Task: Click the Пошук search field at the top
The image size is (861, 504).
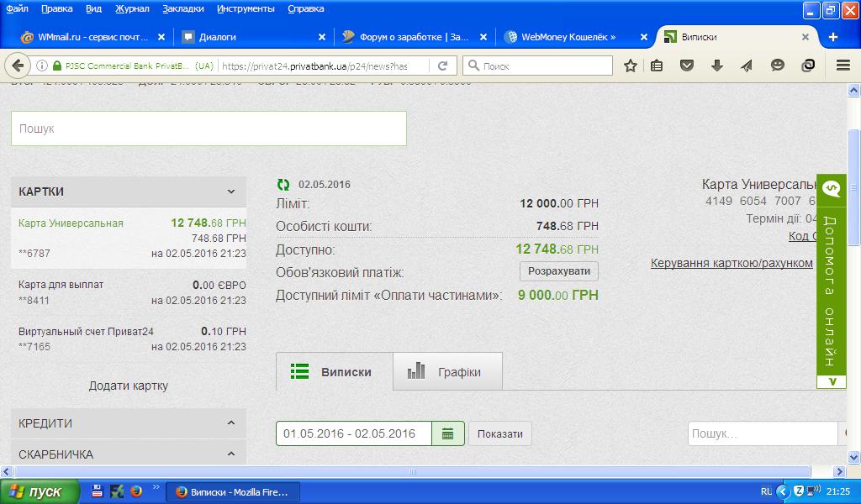Action: [209, 129]
